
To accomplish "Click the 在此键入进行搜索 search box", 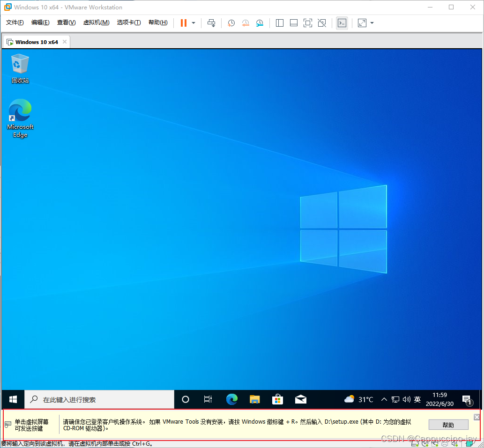I will (99, 400).
